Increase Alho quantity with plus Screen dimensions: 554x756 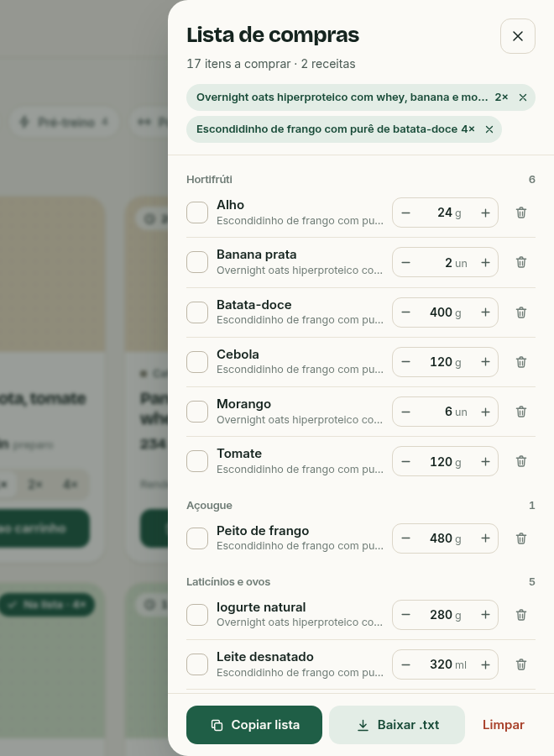[x=486, y=213]
